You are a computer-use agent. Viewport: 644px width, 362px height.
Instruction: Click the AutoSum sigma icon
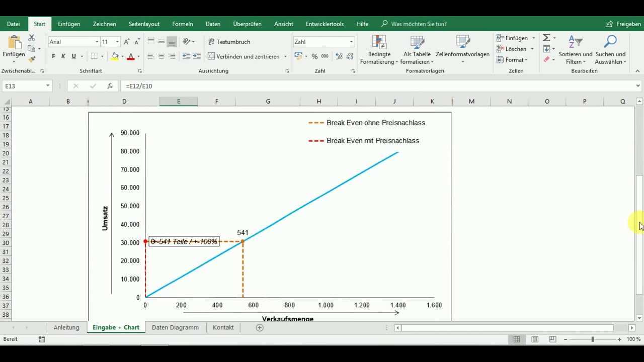click(546, 38)
